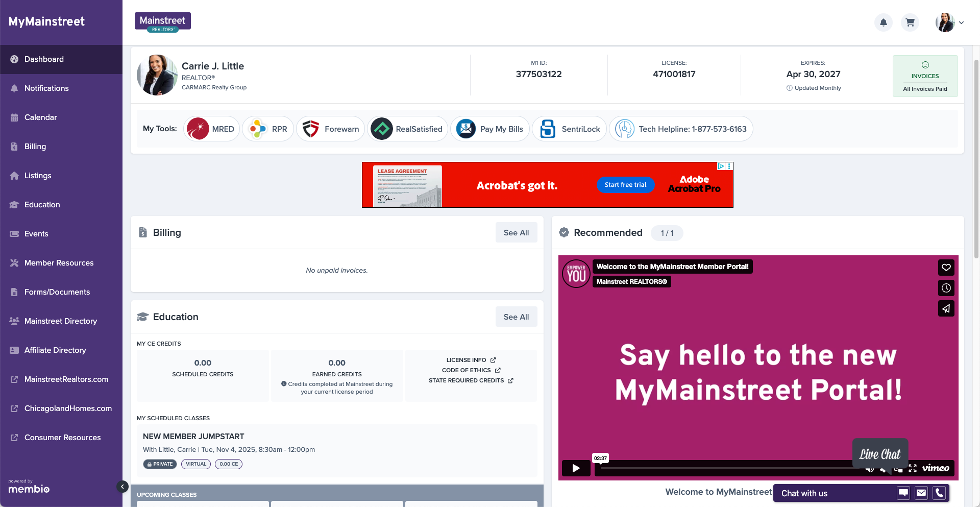Image resolution: width=980 pixels, height=507 pixels.
Task: Click Mainstreet REALTORS® video author label
Action: pyautogui.click(x=631, y=282)
